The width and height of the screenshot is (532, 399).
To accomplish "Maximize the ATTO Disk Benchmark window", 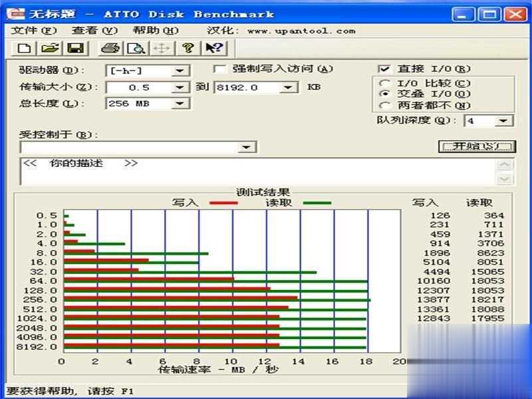I will tap(489, 14).
